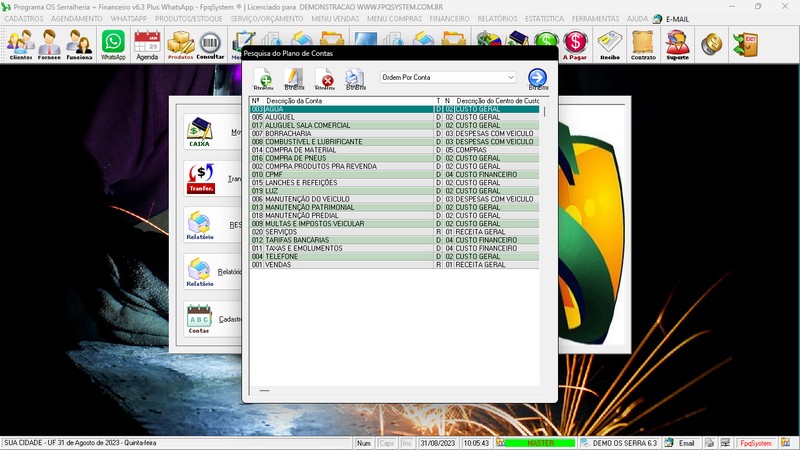Image resolution: width=800 pixels, height=450 pixels.
Task: Open the FINANCEIRO menu
Action: tap(449, 19)
